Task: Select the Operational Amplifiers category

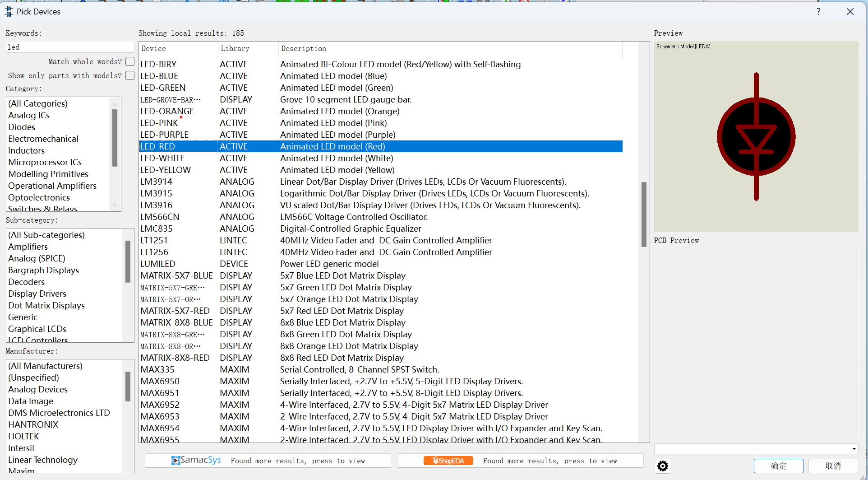Action: (52, 186)
